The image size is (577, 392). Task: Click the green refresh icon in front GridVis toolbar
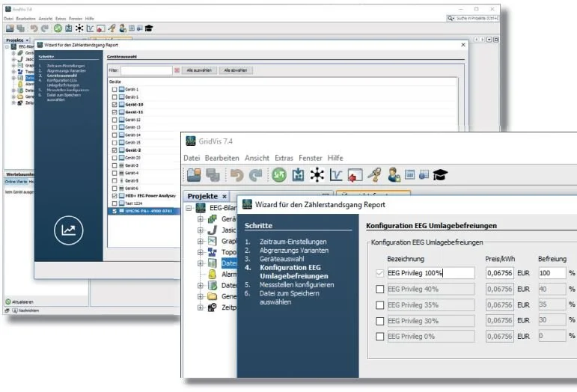tap(279, 174)
